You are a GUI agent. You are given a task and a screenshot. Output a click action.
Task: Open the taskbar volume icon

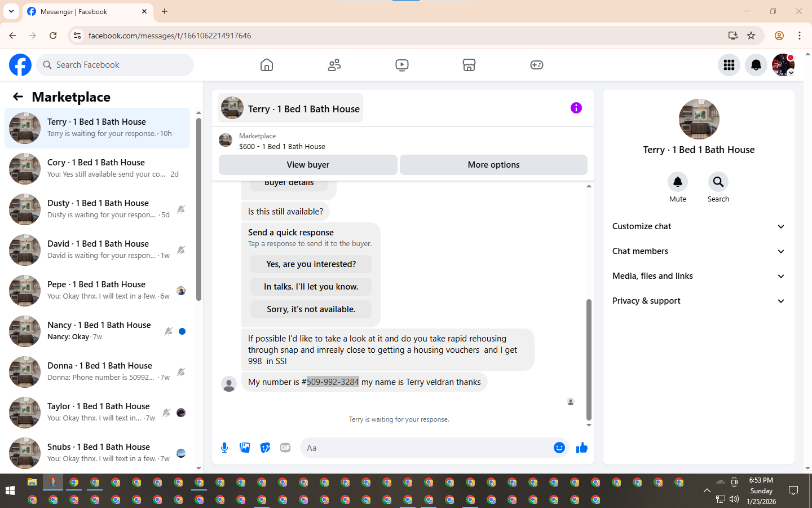tap(734, 499)
